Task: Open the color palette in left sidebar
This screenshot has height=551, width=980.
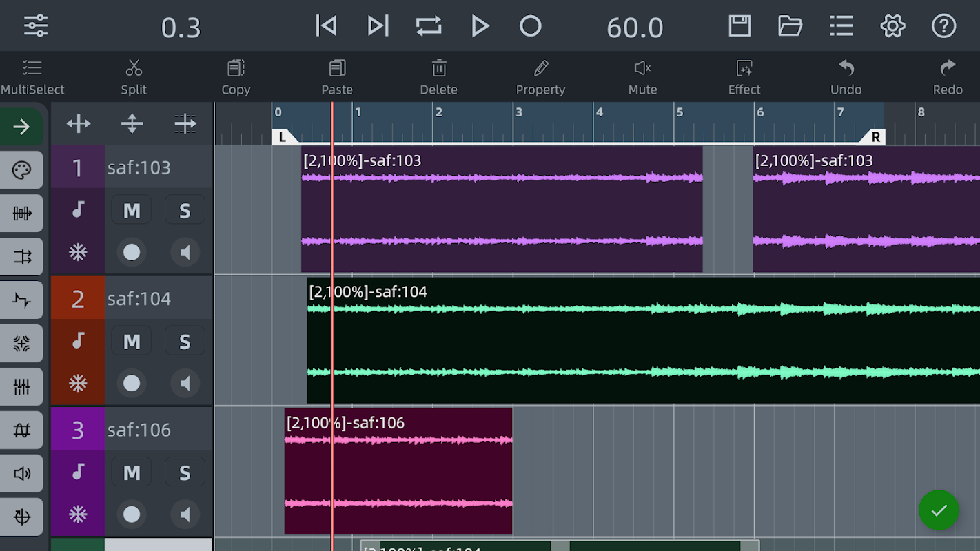Action: click(x=21, y=169)
